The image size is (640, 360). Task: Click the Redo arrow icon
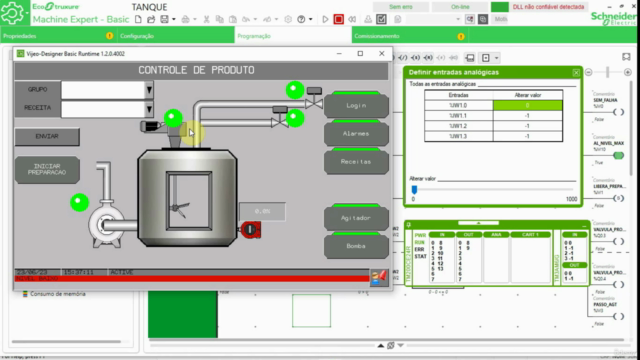click(267, 19)
